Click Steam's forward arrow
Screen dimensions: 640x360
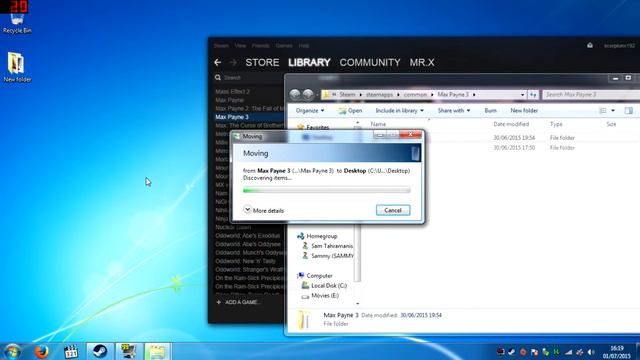[233, 62]
